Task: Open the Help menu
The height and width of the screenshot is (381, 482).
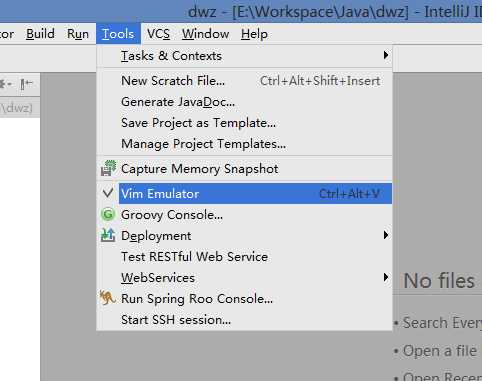Action: coord(254,34)
